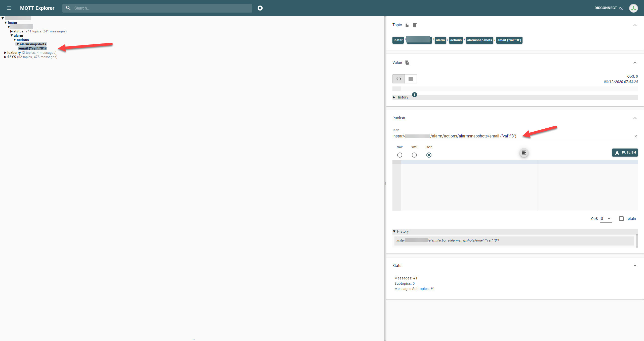Click the connection avatar icon
644x341 pixels.
click(x=633, y=8)
